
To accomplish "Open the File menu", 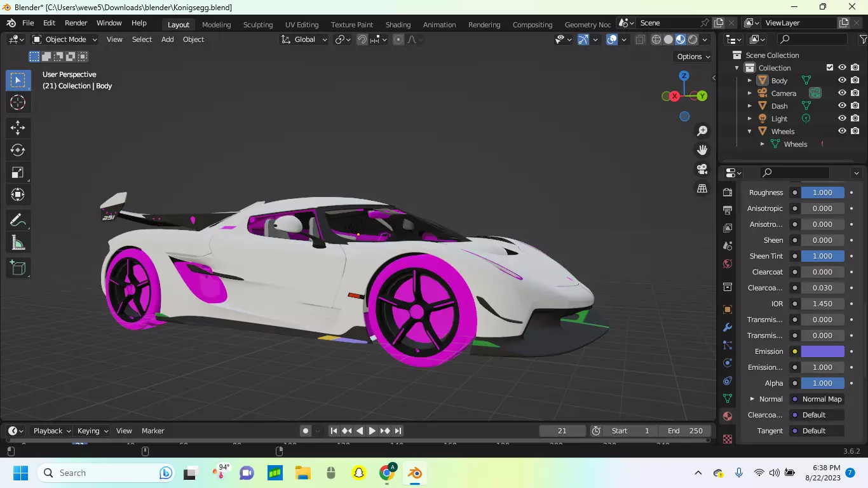I will (x=28, y=23).
